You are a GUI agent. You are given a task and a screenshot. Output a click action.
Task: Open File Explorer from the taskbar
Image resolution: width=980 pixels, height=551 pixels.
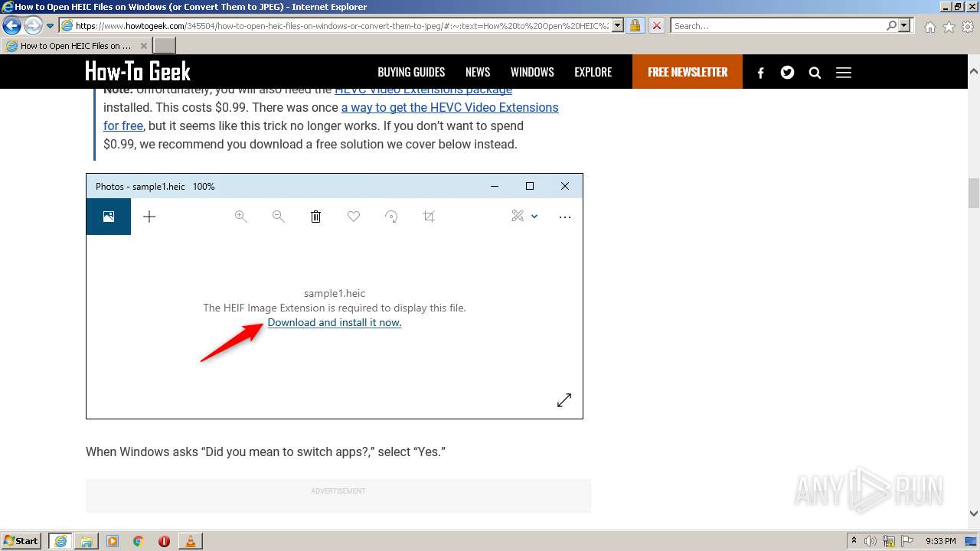coord(87,541)
